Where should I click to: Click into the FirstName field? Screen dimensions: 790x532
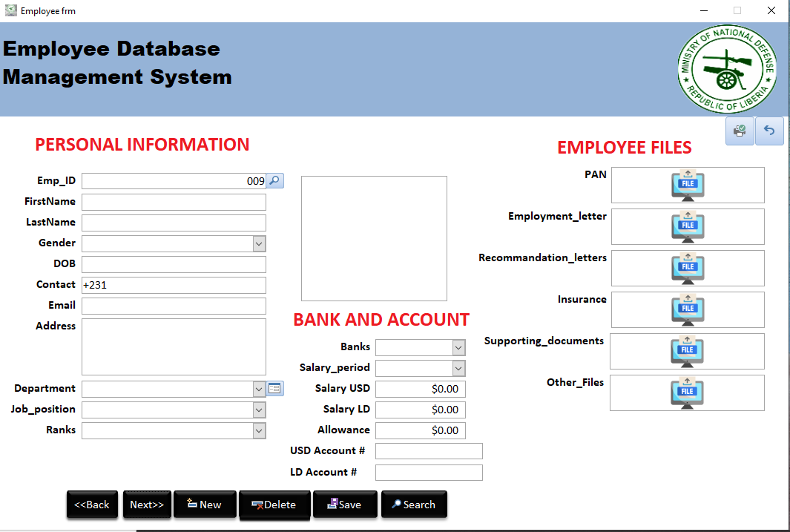click(174, 202)
